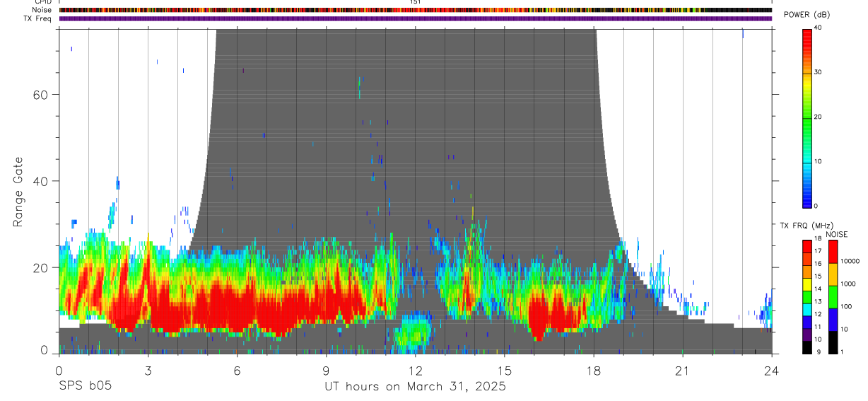Select the purple 10-11 MHz TX FRQ swatch

[x=807, y=334]
